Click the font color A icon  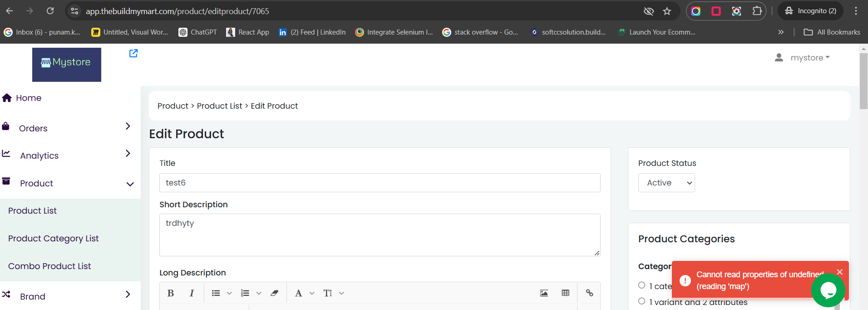pos(298,293)
